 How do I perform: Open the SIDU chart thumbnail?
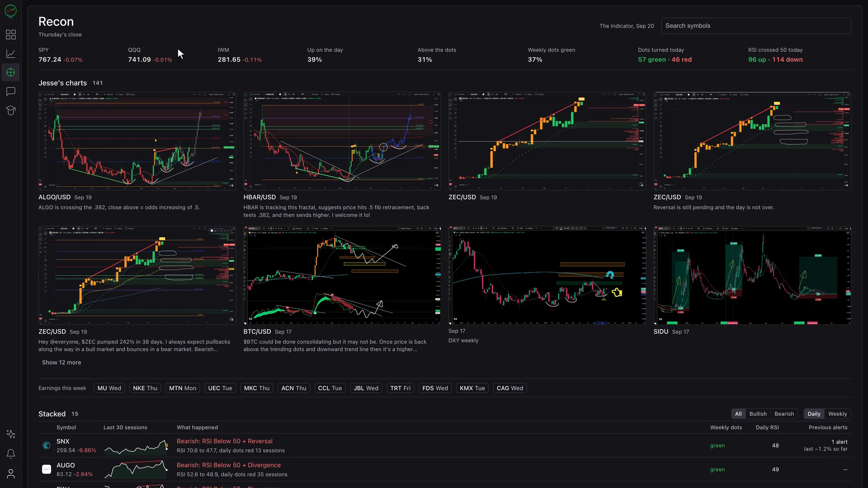[752, 275]
